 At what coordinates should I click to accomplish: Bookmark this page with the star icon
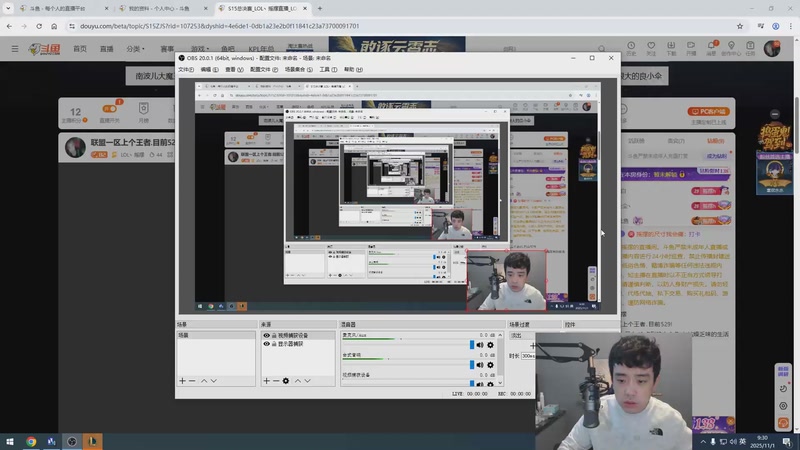[740, 26]
